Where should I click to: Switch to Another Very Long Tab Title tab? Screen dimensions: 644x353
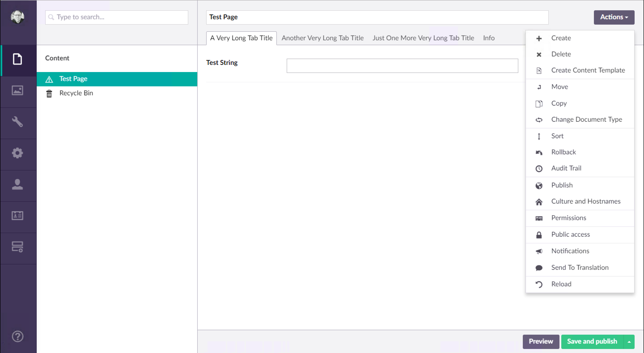[322, 38]
